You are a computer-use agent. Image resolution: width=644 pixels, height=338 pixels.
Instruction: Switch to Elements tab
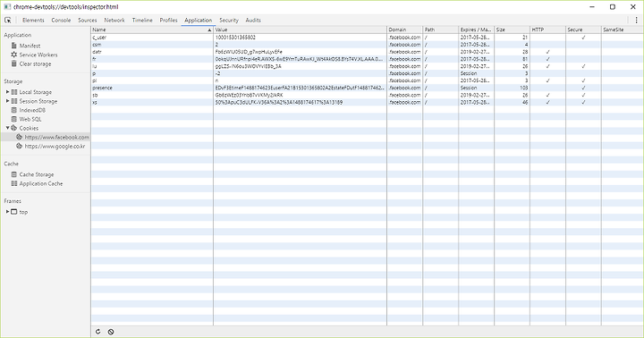(33, 21)
